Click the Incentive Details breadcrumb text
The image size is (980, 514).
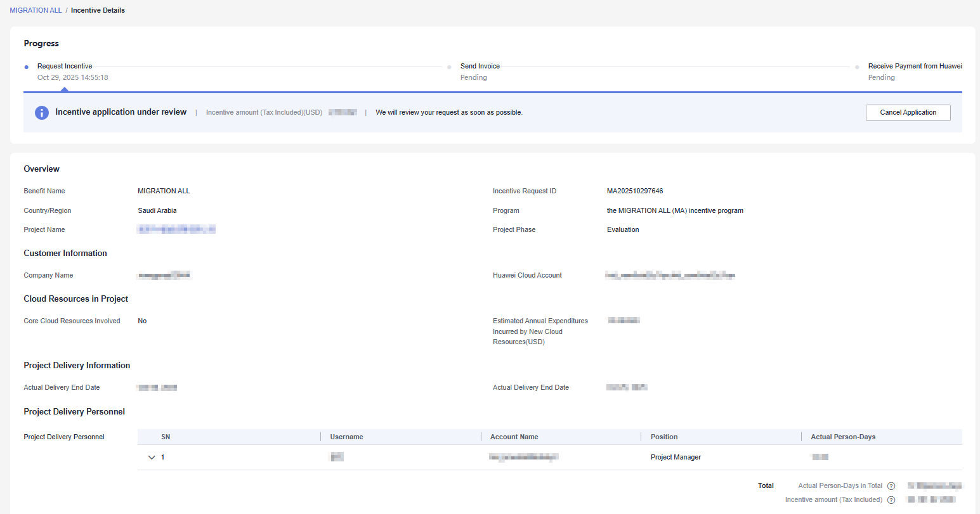98,10
